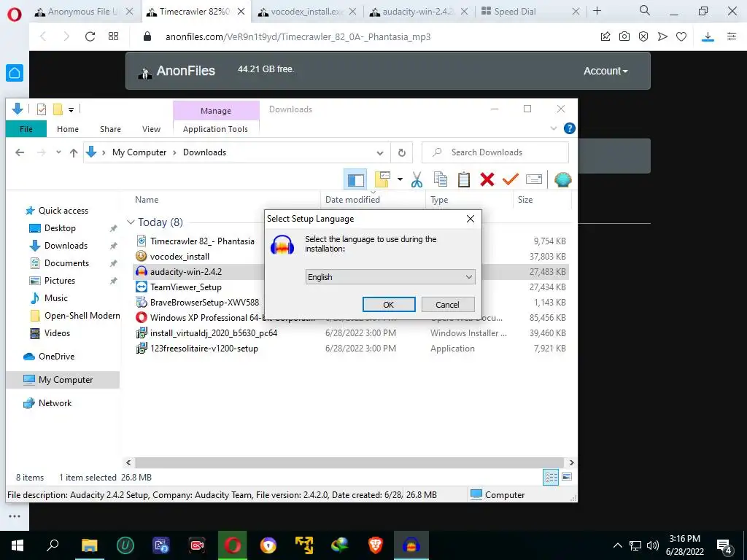The height and width of the screenshot is (560, 747).
Task: Click the Copy icon in Explorer toolbar
Action: [440, 179]
